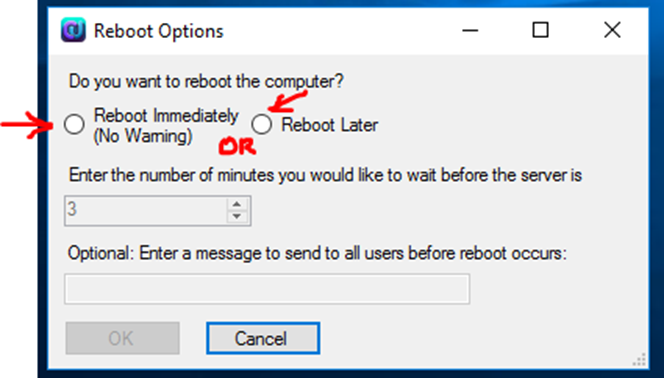Viewport: 664px width, 378px height.
Task: Increase minutes with the up spinner arrow
Action: [237, 204]
